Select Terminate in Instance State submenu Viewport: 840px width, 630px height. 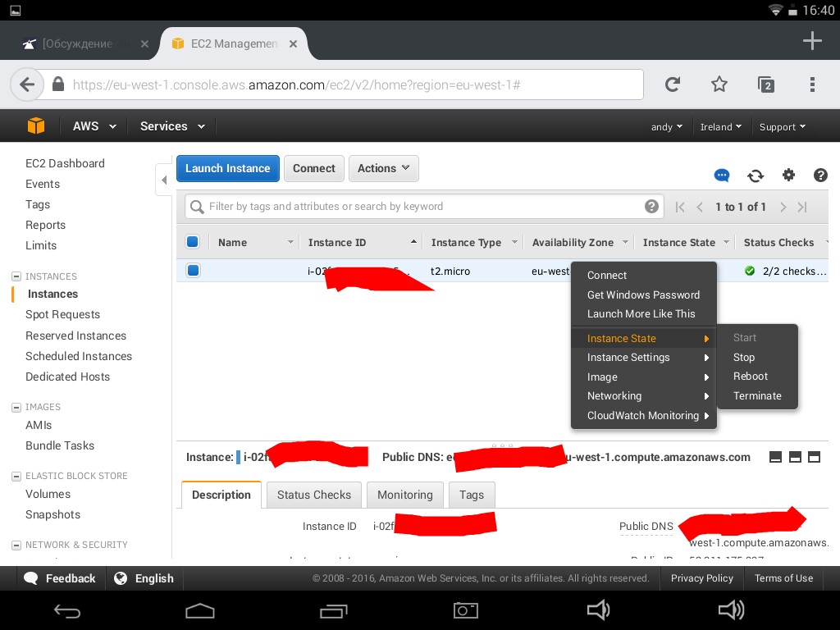pyautogui.click(x=757, y=396)
